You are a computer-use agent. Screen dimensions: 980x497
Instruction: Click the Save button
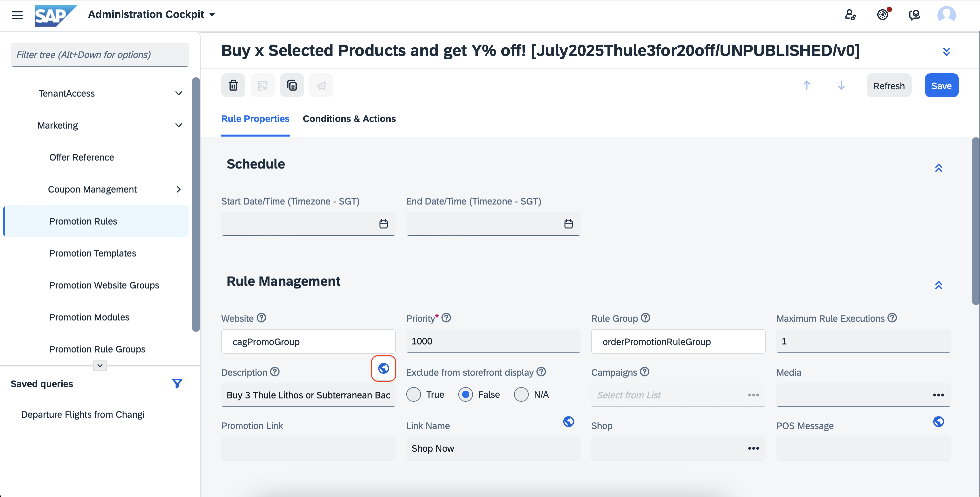[941, 86]
